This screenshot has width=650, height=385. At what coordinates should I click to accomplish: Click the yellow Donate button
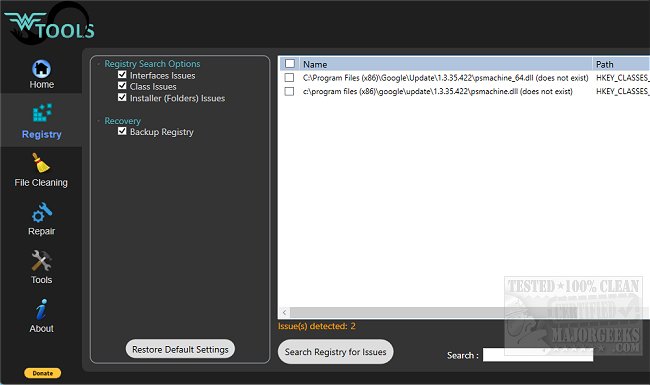click(x=42, y=373)
